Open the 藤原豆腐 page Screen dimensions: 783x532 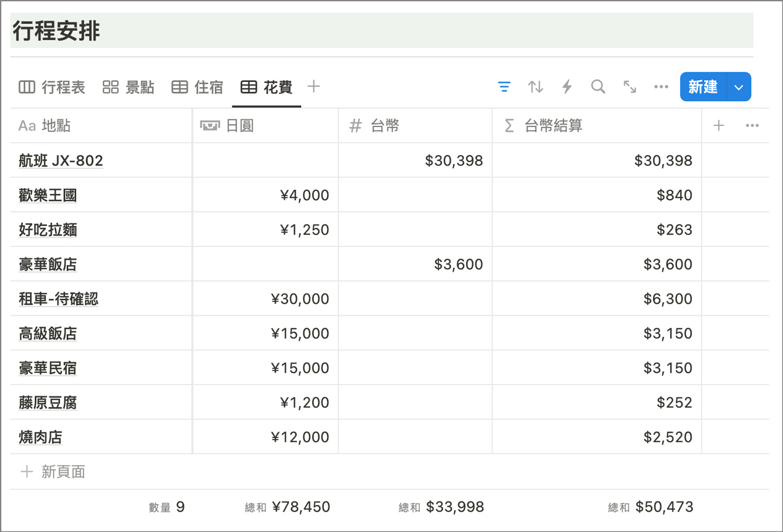(48, 402)
